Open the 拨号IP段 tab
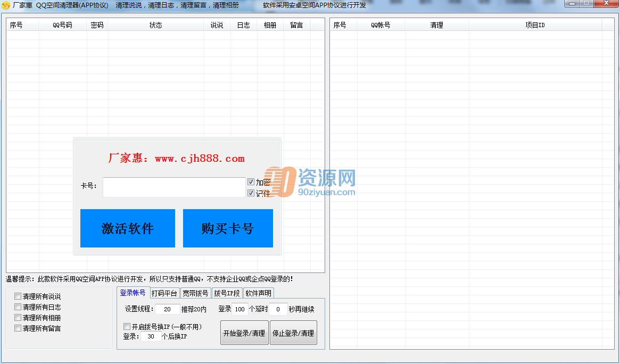Image resolution: width=620 pixels, height=364 pixels. (x=227, y=293)
